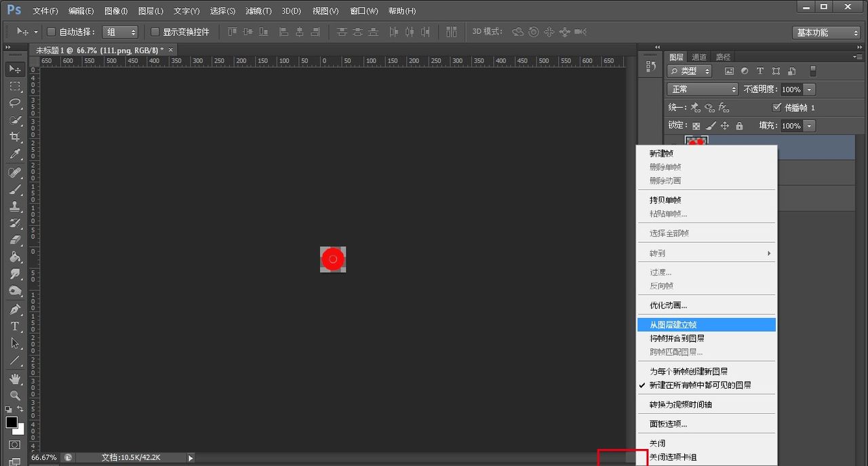
Task: Select the Eyedropper tool
Action: point(15,154)
